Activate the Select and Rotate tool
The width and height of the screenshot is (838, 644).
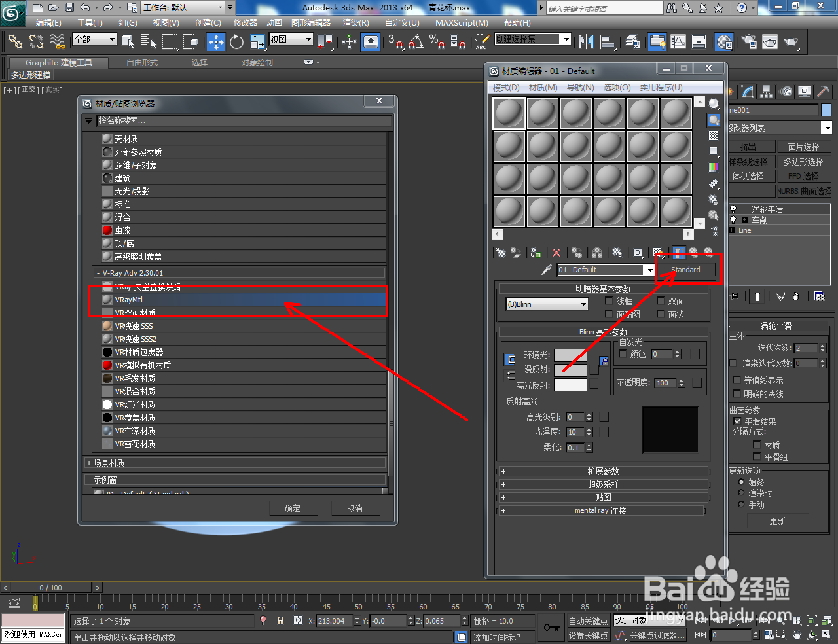(236, 42)
